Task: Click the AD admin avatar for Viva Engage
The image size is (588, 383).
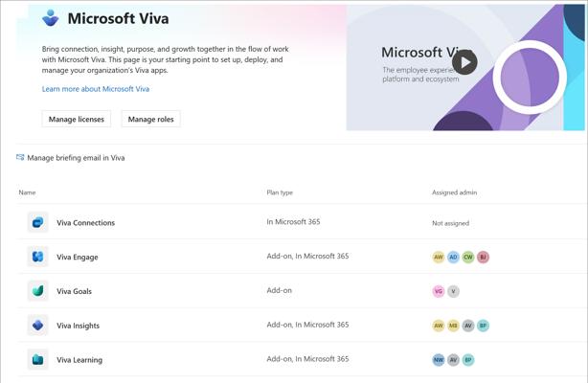Action: tap(453, 257)
